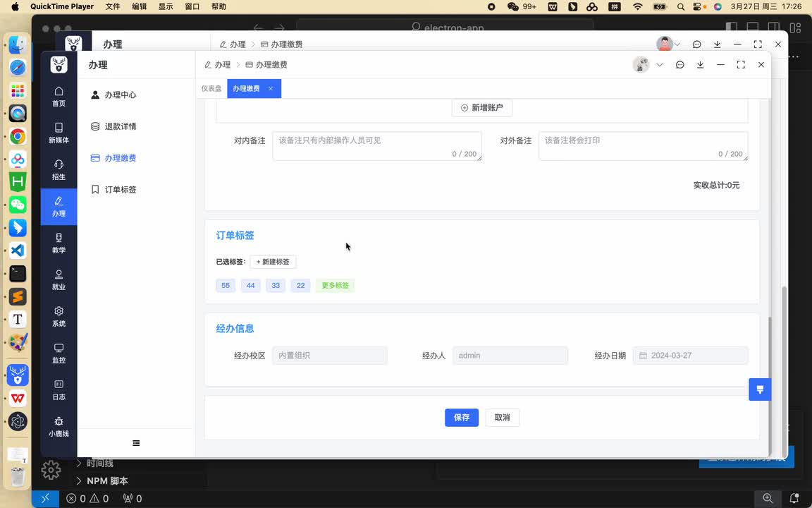Select tag 33

(276, 286)
